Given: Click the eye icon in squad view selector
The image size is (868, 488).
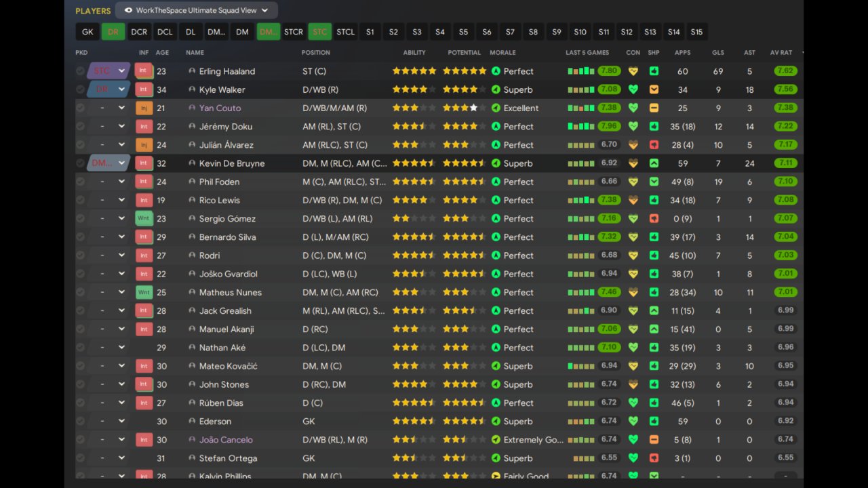Looking at the screenshot, I should tap(128, 10).
